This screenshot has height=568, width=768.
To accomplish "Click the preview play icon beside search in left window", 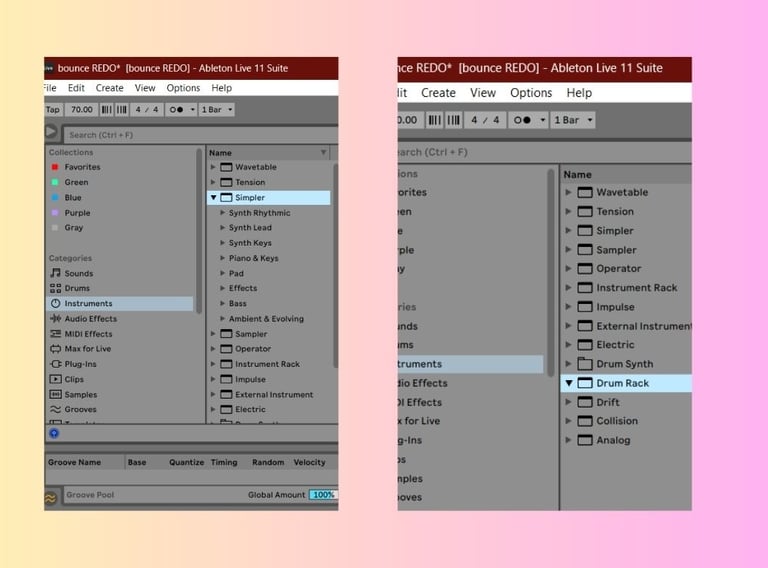I will click(51, 132).
